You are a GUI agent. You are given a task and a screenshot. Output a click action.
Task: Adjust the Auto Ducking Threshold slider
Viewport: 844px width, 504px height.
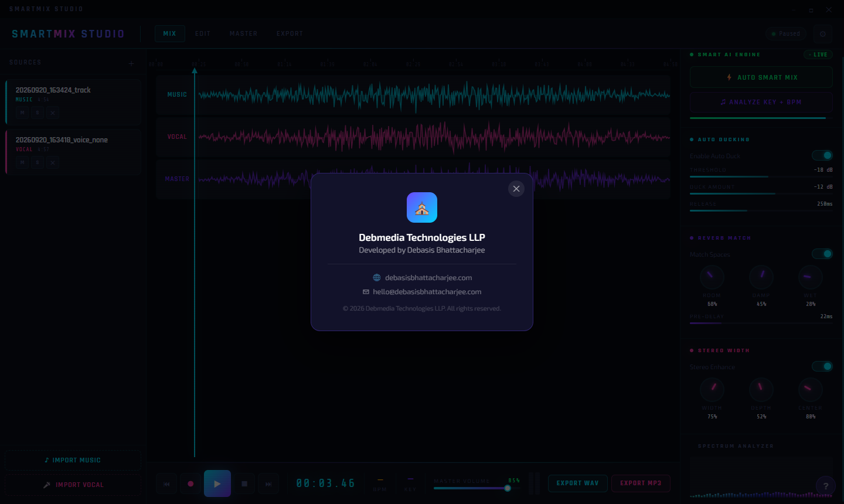761,176
